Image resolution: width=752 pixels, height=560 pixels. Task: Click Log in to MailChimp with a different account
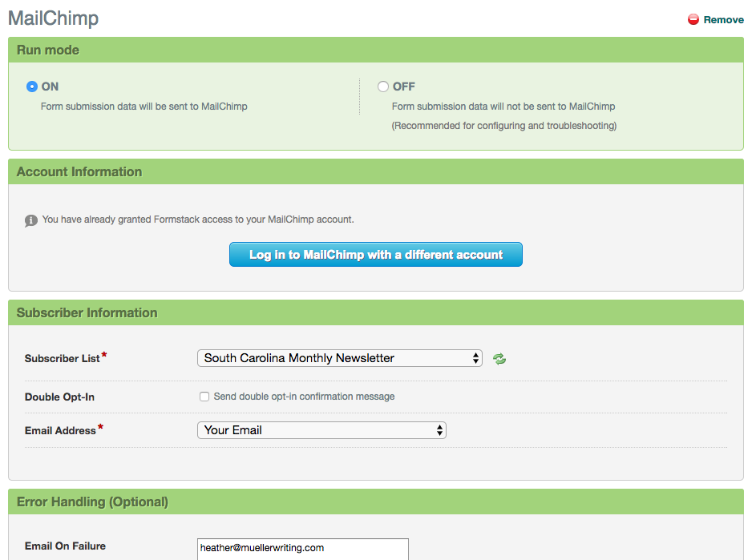[x=375, y=255]
